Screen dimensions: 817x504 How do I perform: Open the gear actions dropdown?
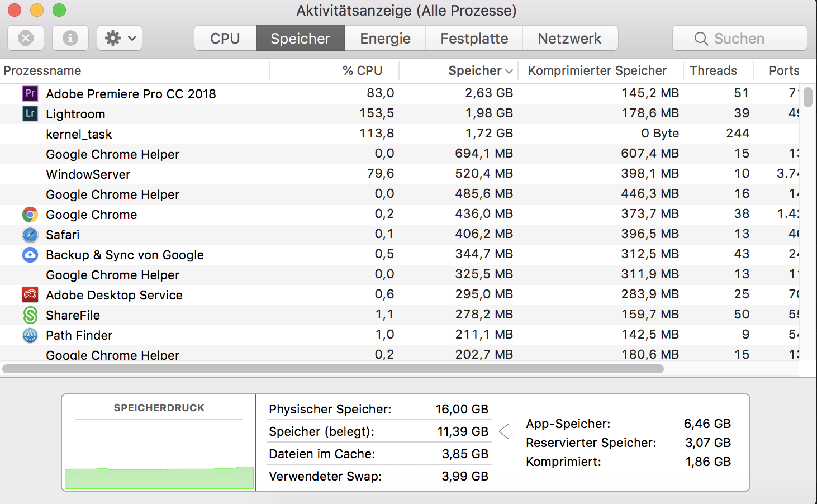(120, 38)
